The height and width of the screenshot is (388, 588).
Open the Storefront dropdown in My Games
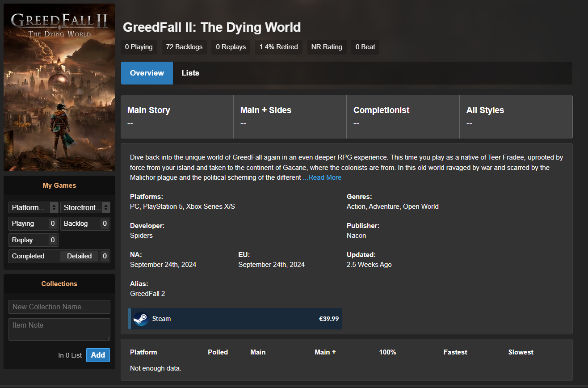pyautogui.click(x=85, y=207)
